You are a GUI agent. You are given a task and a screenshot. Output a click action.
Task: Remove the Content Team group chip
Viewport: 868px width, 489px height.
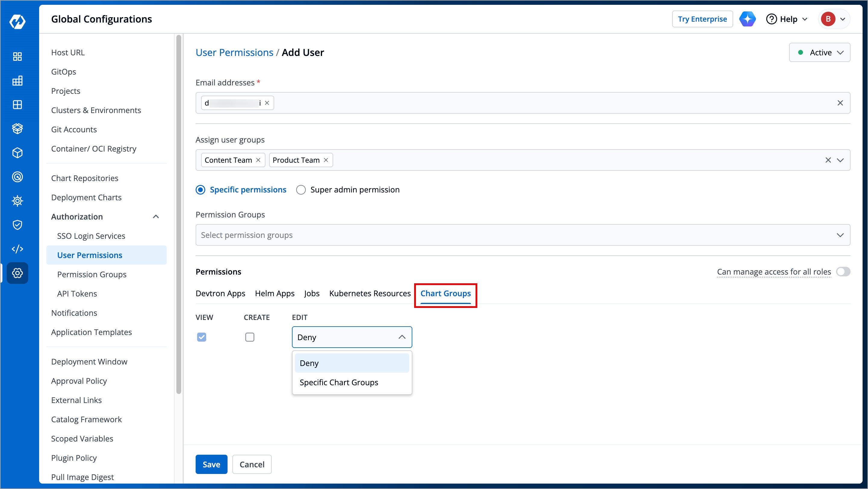[258, 160]
